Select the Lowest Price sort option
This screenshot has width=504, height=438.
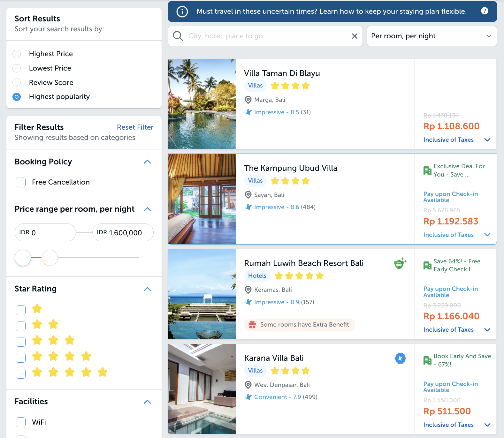click(17, 68)
